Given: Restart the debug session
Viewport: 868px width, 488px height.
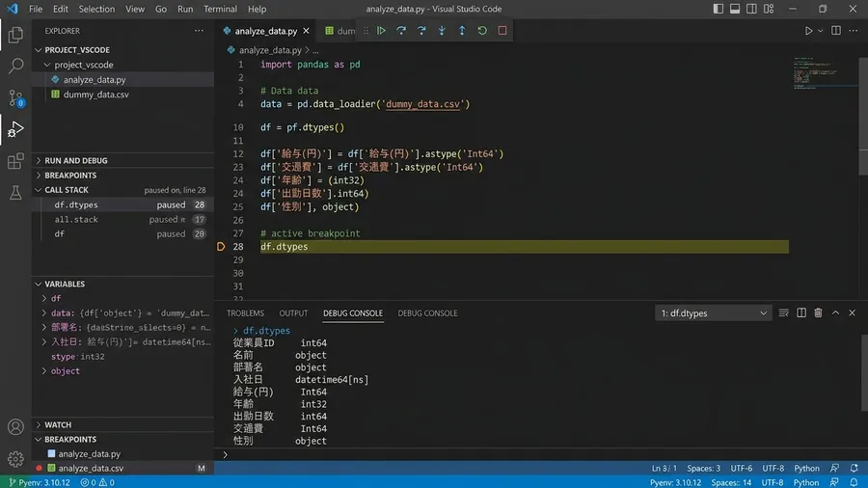Looking at the screenshot, I should pos(482,31).
